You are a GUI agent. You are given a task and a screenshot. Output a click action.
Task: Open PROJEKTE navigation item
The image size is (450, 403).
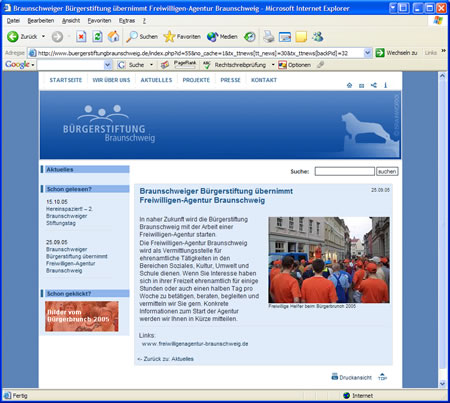(196, 80)
